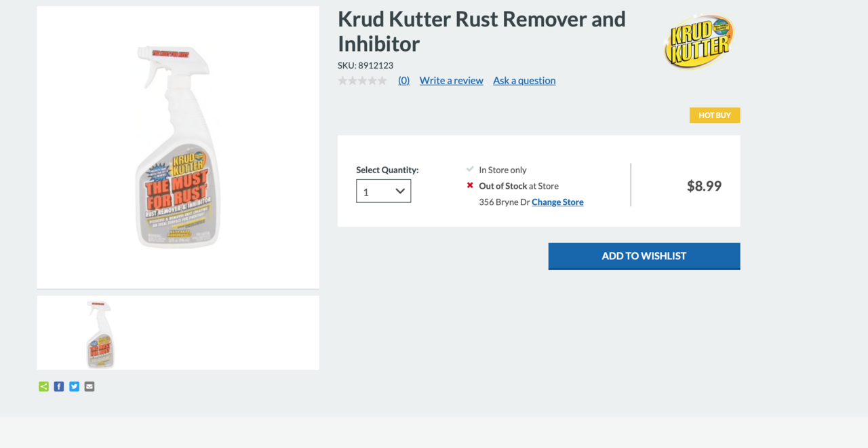Image resolution: width=868 pixels, height=448 pixels.
Task: Open the (0) reviews count link
Action: tap(403, 81)
